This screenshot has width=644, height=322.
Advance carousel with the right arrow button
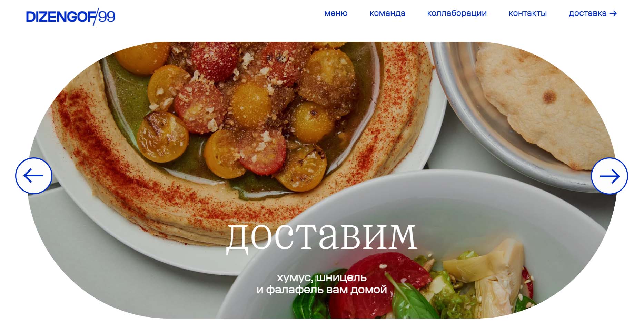pyautogui.click(x=610, y=176)
